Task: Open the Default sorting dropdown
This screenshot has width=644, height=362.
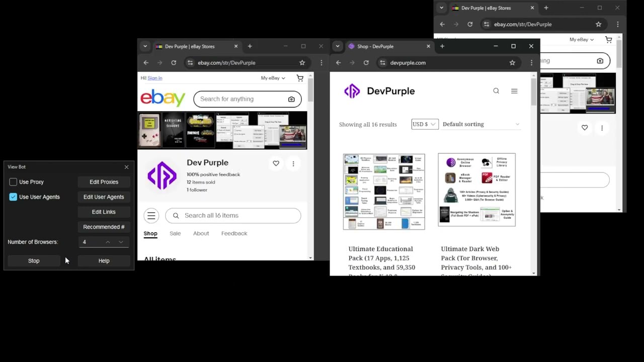Action: click(480, 124)
